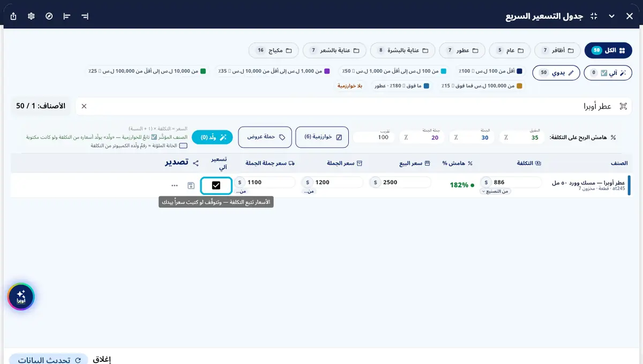This screenshot has width=643, height=364.
Task: Open the أوبرا AI assistant floating button
Action: (21, 297)
